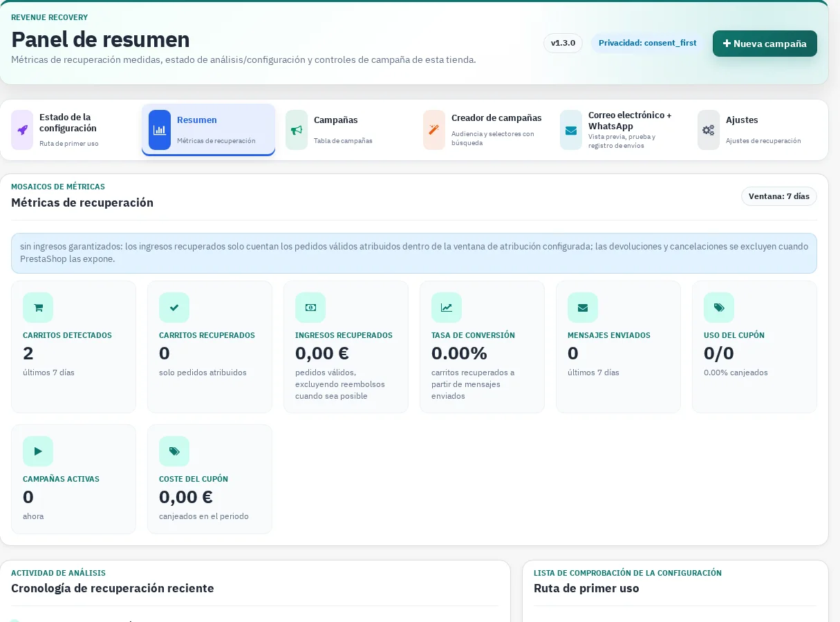Switch to the Campañas tab
The image size is (840, 622).
point(346,130)
